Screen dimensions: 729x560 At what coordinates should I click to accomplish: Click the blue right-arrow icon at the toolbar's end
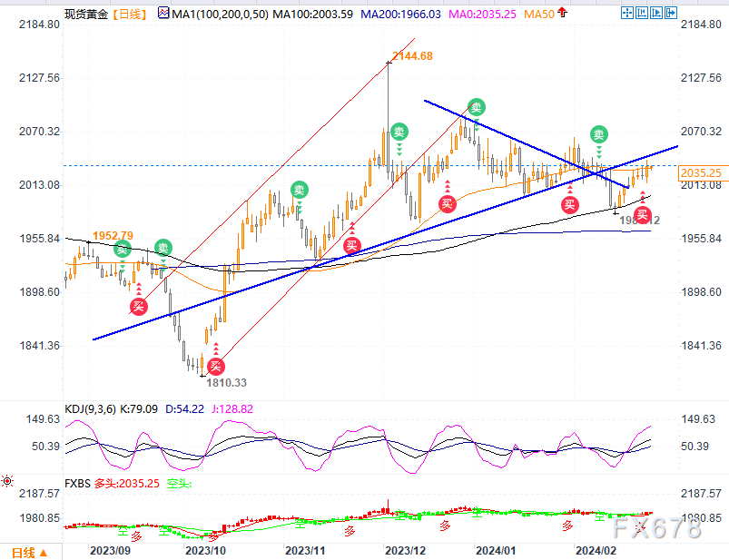coord(670,13)
